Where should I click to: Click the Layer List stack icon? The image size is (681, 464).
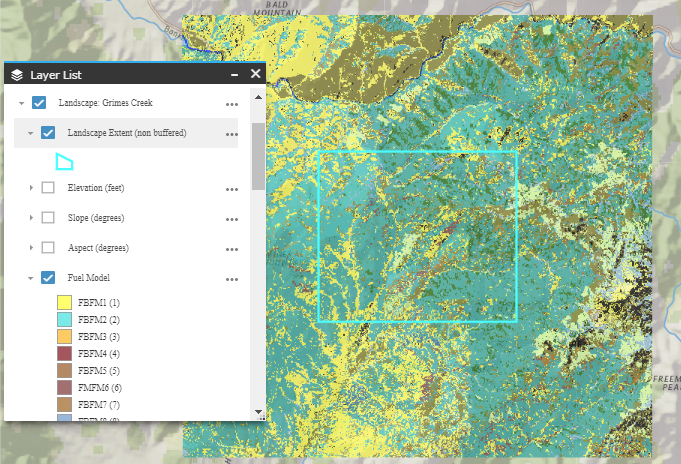point(17,75)
